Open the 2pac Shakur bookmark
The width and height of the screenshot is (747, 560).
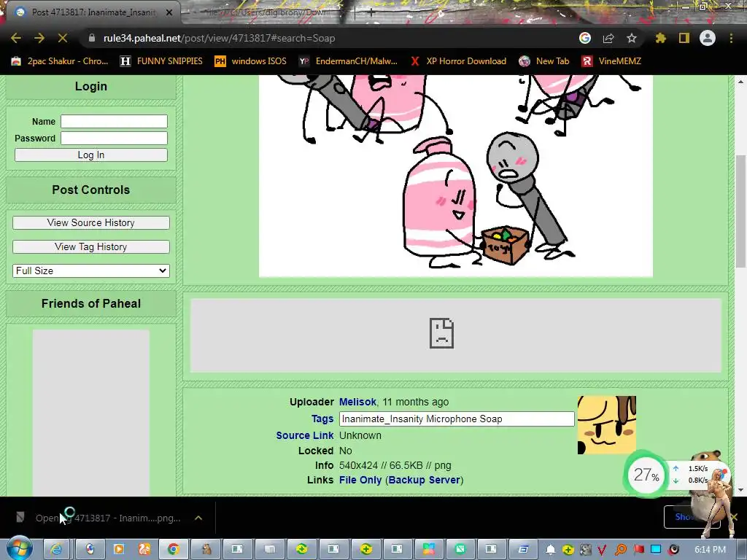[x=60, y=61]
